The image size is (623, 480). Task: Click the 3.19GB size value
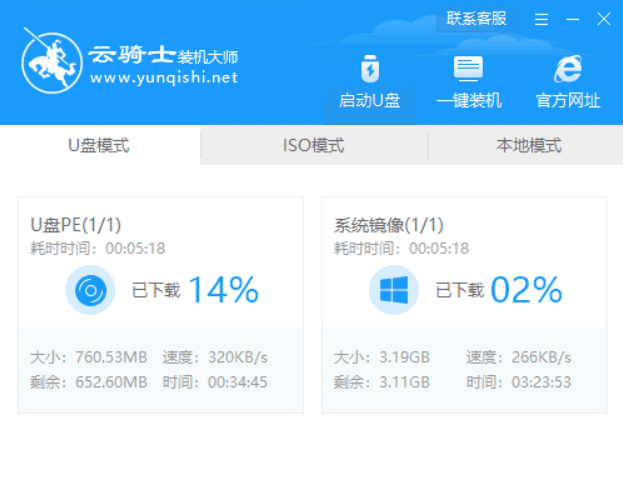[404, 357]
